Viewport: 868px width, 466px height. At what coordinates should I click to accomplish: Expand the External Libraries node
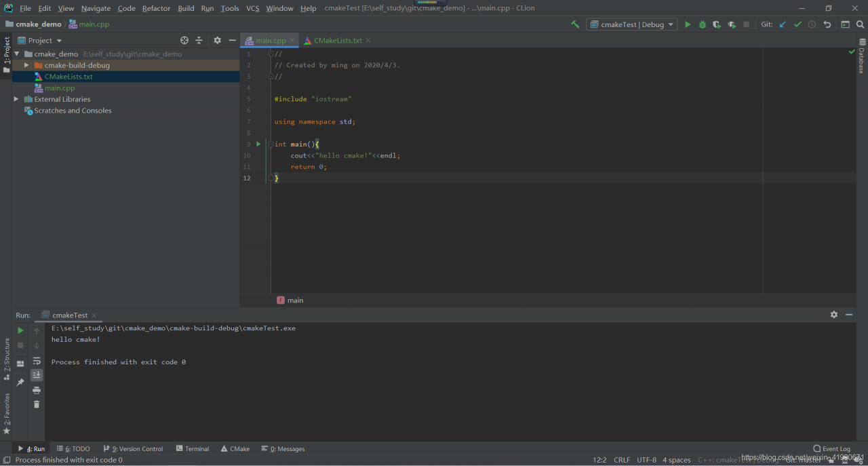pyautogui.click(x=16, y=99)
